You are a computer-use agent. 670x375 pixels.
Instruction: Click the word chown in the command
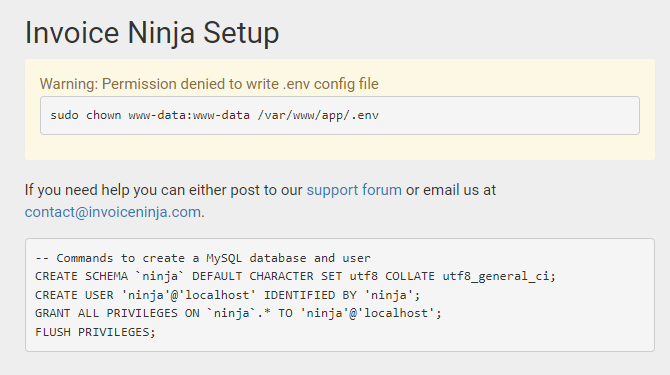(103, 115)
